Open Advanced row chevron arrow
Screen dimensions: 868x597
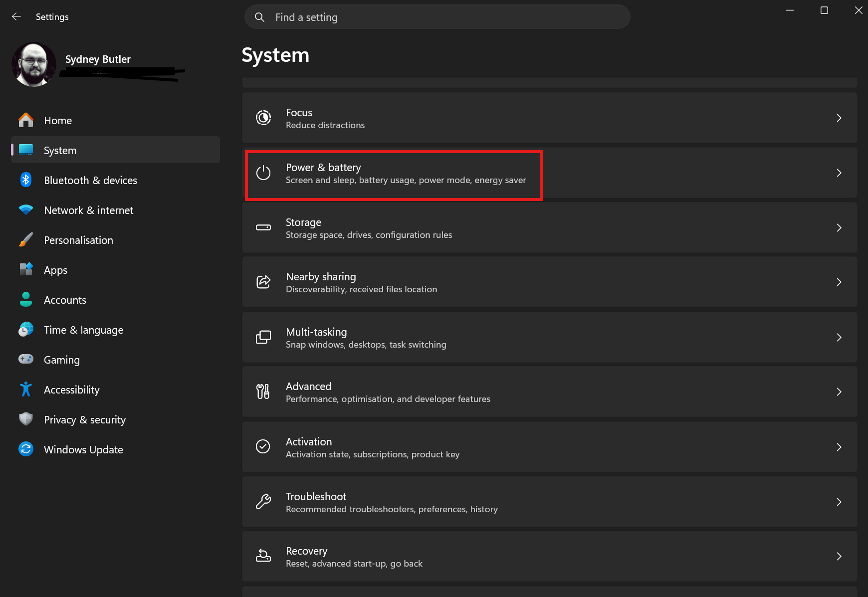tap(839, 392)
